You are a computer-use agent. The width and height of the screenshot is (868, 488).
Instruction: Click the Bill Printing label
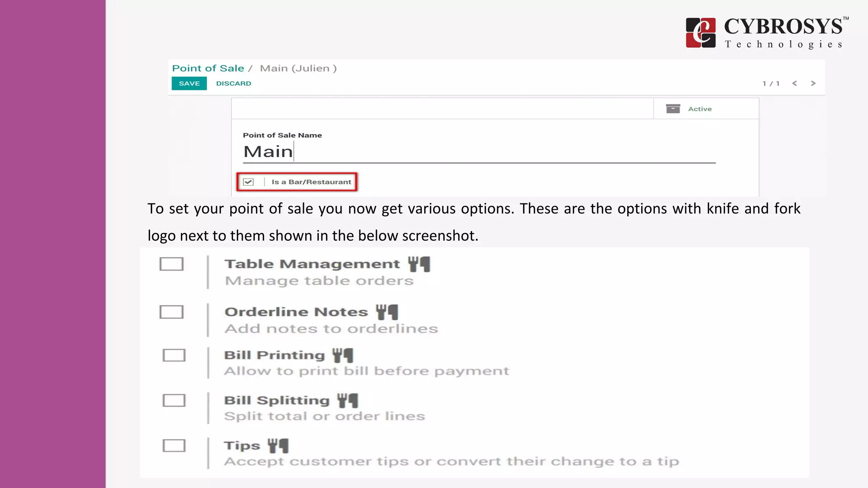[x=274, y=355]
